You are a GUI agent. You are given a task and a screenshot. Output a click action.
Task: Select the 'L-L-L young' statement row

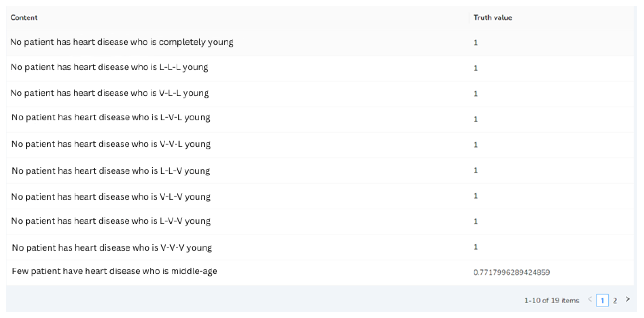(x=110, y=67)
